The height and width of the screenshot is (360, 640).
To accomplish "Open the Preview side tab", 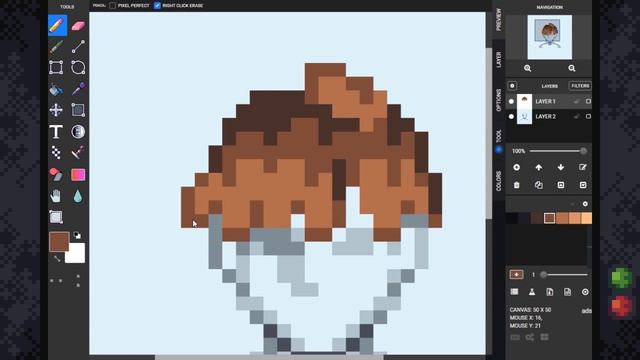I will (x=498, y=19).
